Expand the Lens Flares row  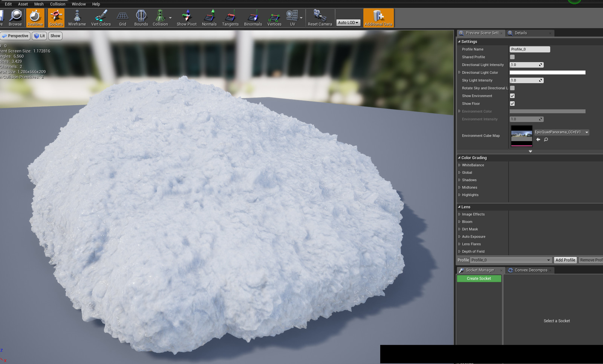click(459, 244)
